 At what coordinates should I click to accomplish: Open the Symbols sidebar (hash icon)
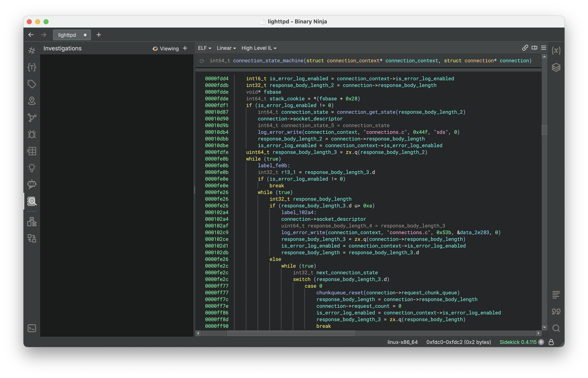tap(32, 51)
